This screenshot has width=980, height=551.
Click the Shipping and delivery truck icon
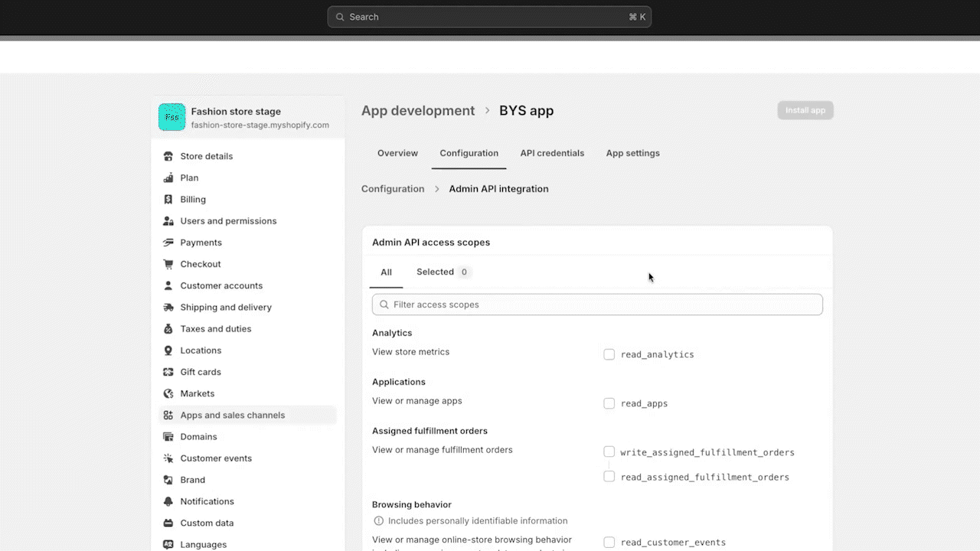168,308
